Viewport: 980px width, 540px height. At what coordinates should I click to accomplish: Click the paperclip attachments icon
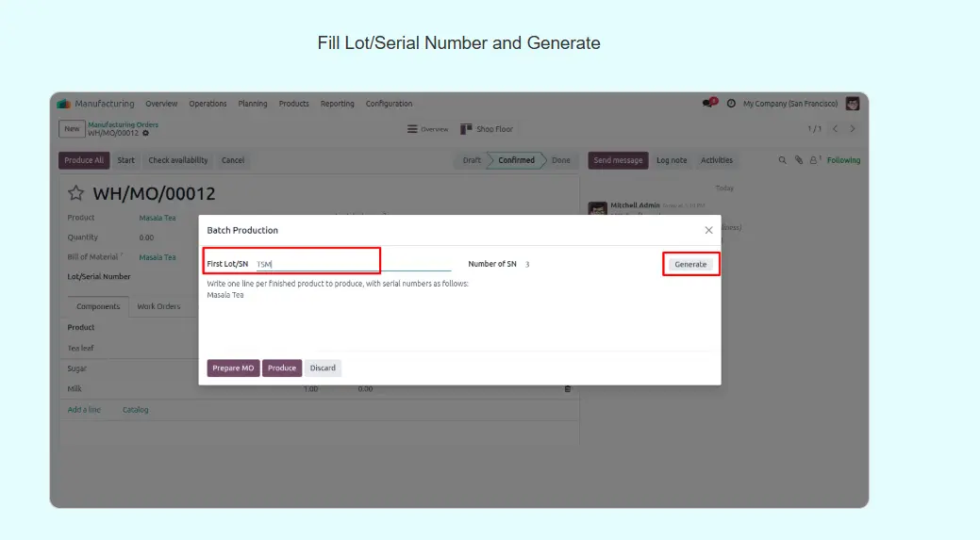798,160
